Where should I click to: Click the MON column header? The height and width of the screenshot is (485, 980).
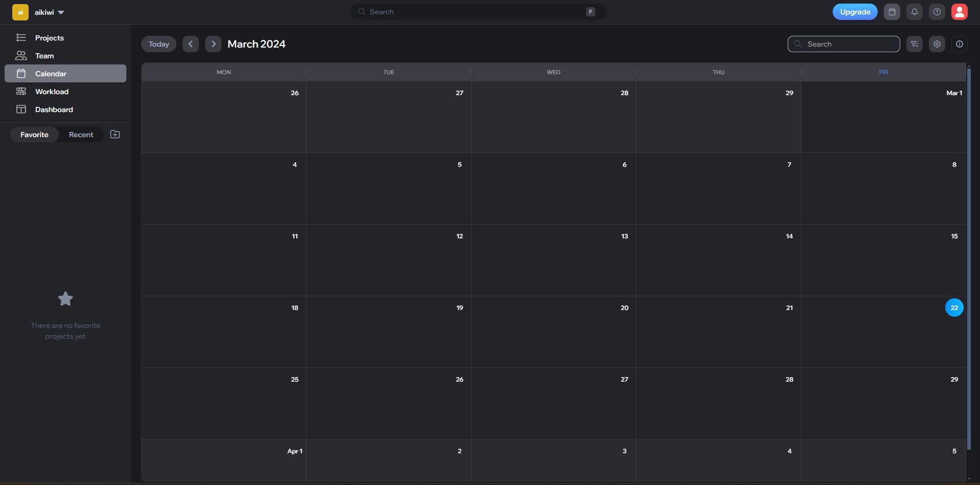pyautogui.click(x=224, y=72)
